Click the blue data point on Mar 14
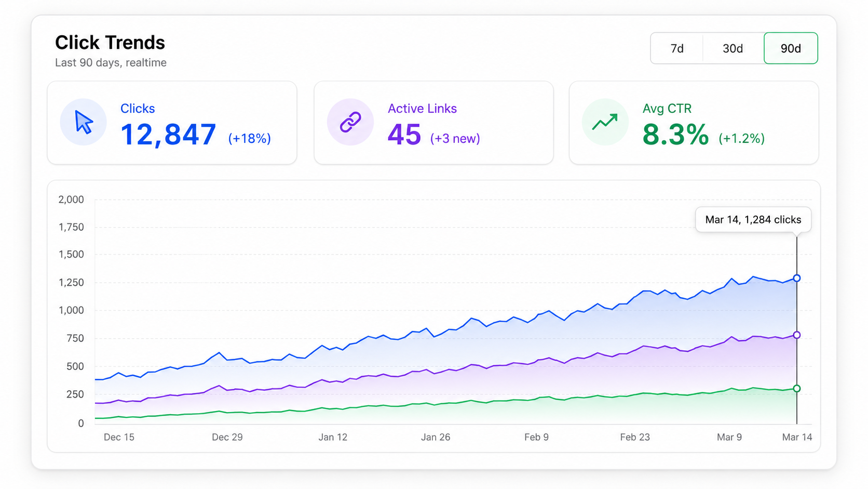Viewport: 868px width, 489px height. point(797,278)
